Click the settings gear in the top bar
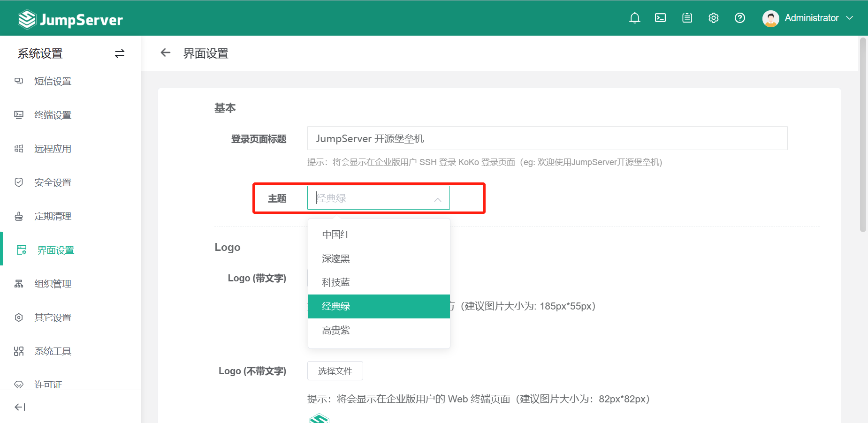Image resolution: width=868 pixels, height=423 pixels. pyautogui.click(x=713, y=17)
